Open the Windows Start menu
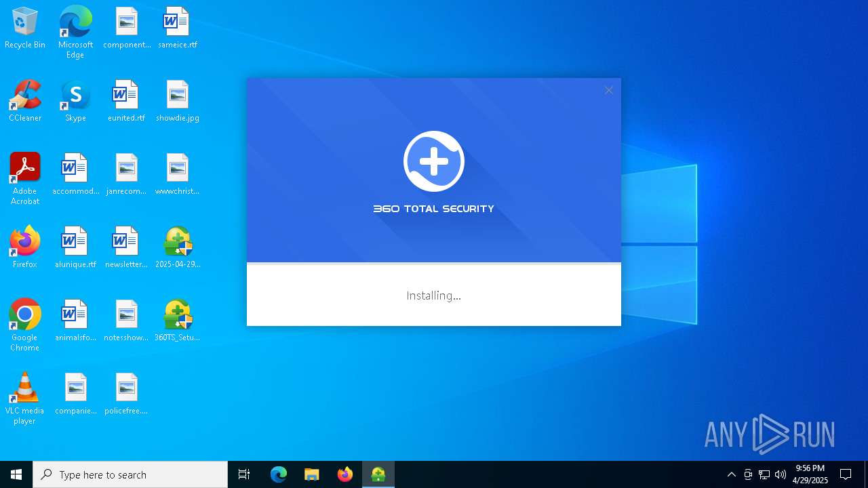The width and height of the screenshot is (868, 488). tap(16, 474)
